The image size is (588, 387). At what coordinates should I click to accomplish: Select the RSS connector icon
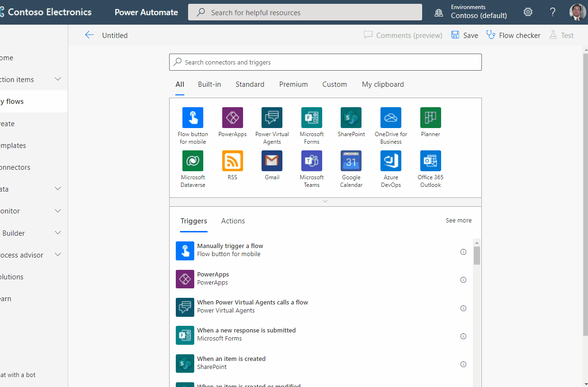pyautogui.click(x=233, y=161)
